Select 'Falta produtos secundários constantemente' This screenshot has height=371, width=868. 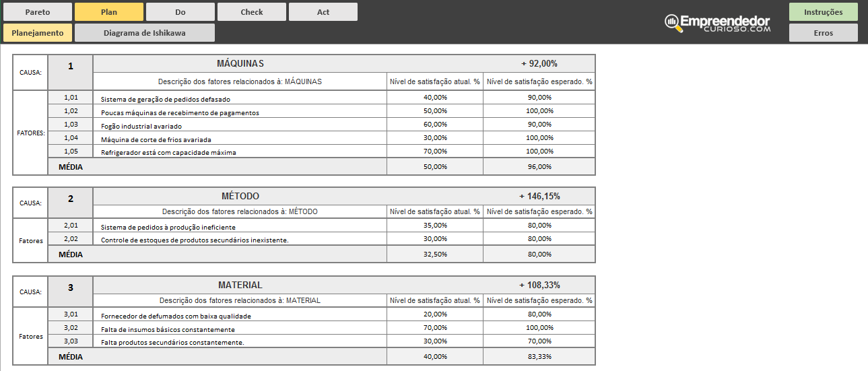pos(240,341)
